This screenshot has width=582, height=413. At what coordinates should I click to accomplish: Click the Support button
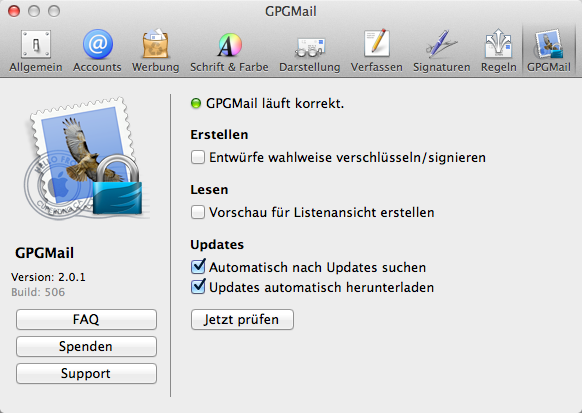(x=86, y=373)
